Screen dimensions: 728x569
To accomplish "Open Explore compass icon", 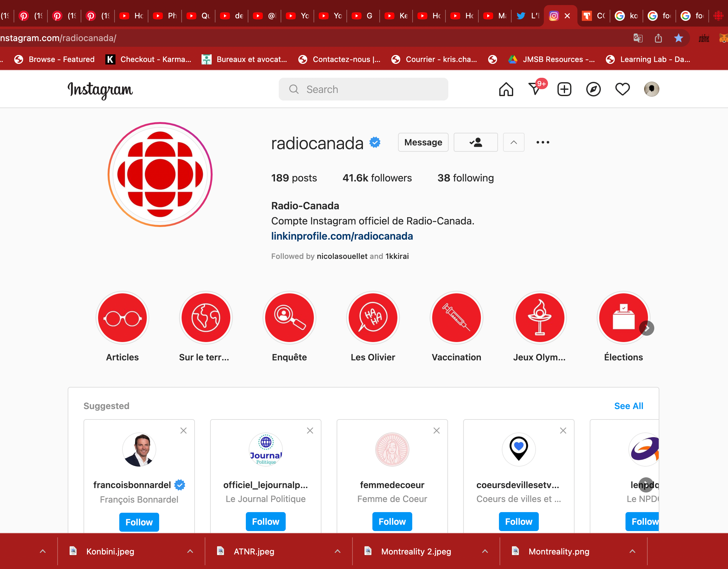I will point(593,89).
